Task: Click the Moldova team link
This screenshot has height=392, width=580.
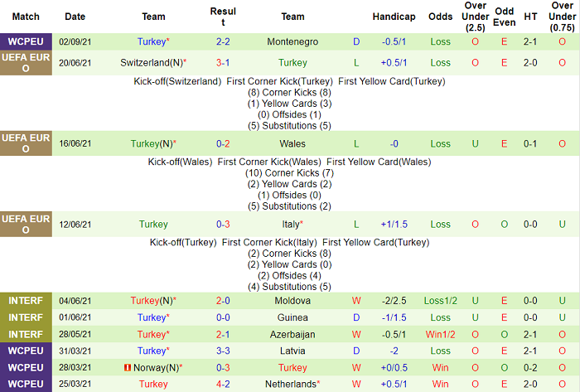Action: [292, 301]
